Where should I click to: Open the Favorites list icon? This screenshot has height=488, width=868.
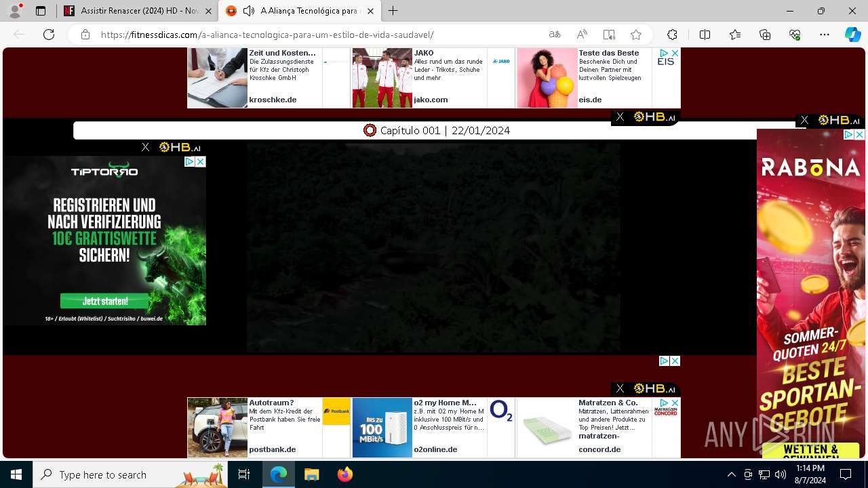pyautogui.click(x=735, y=35)
